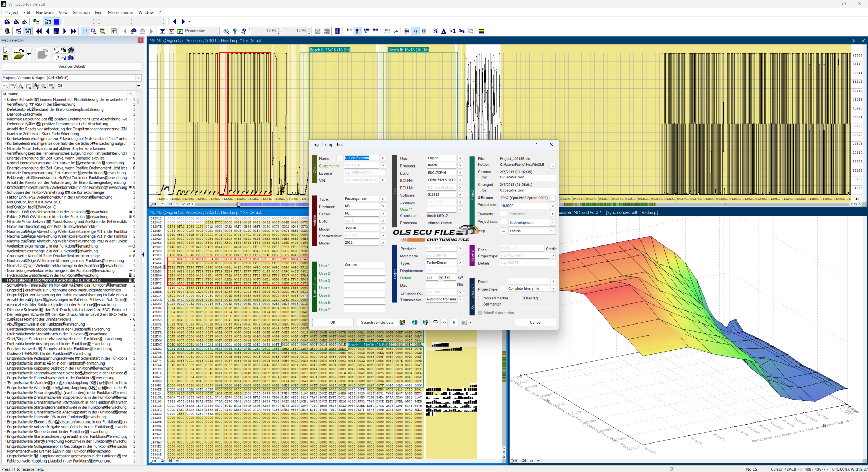
Task: Open the arrow button next to Emission std.
Action: click(460, 292)
